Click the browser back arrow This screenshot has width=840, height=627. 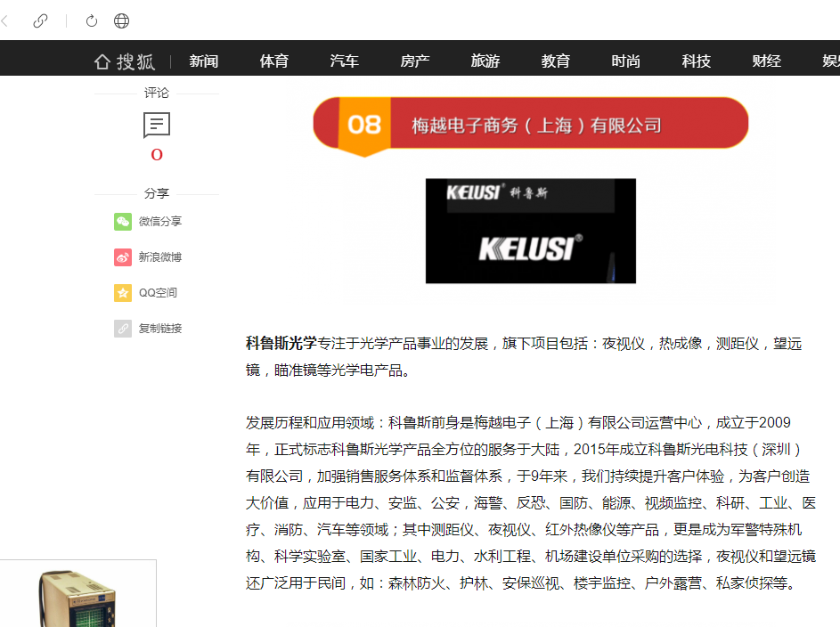4,20
